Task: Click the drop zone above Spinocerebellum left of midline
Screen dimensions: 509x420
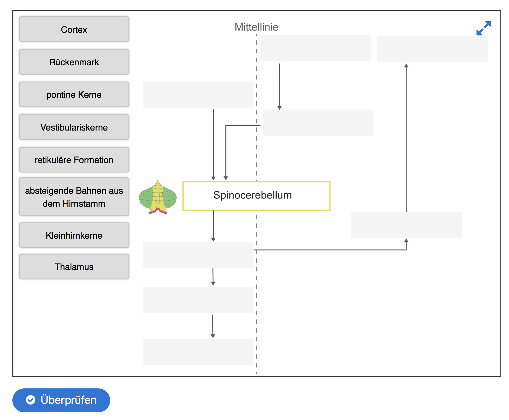Action: pos(198,95)
